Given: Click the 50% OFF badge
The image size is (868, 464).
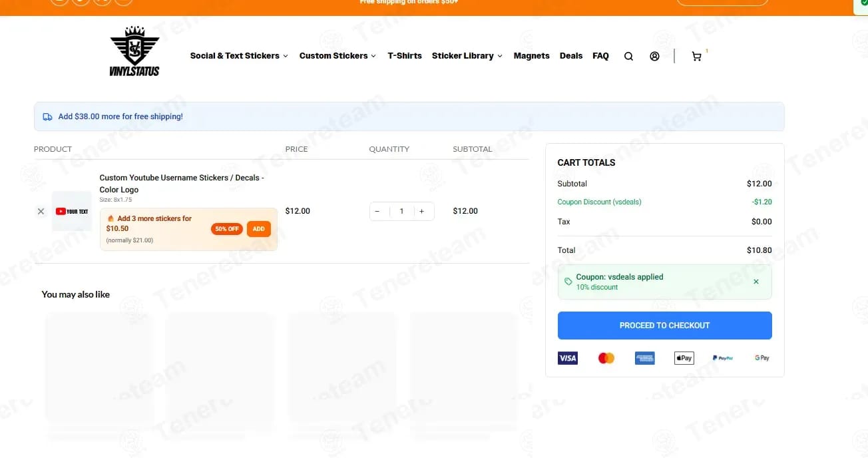Looking at the screenshot, I should [227, 229].
